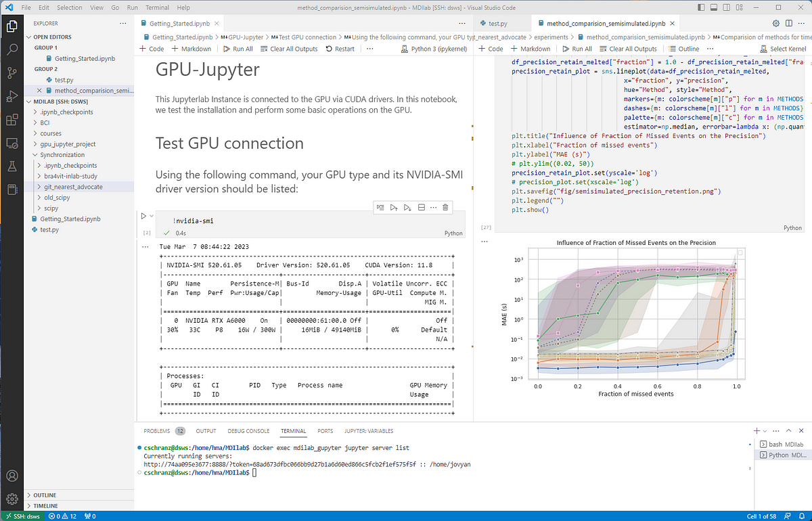Click SSH: dsws remote status indicator
812x521 pixels.
22,516
